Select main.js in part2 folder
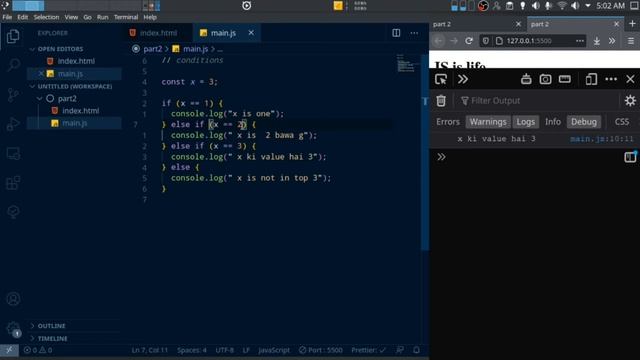This screenshot has height=360, width=640. click(74, 123)
